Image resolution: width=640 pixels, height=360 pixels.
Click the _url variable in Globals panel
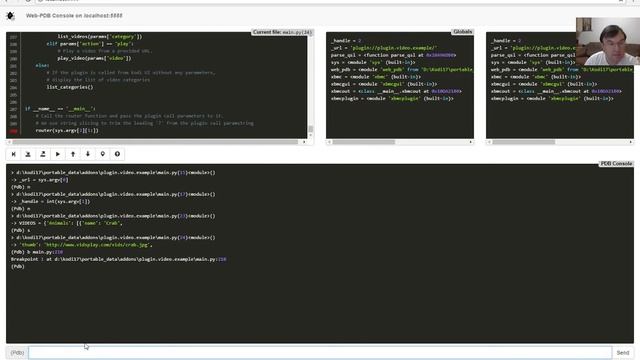(x=384, y=48)
